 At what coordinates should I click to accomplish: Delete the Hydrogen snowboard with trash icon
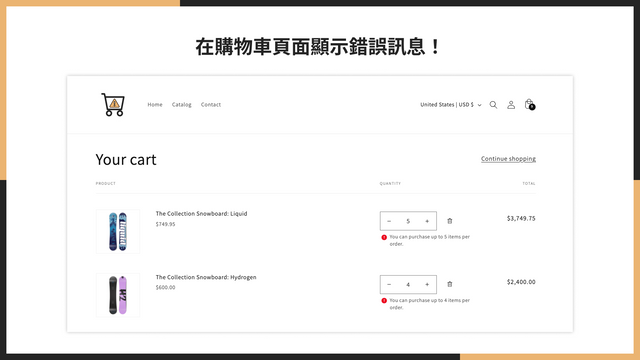[x=449, y=284]
